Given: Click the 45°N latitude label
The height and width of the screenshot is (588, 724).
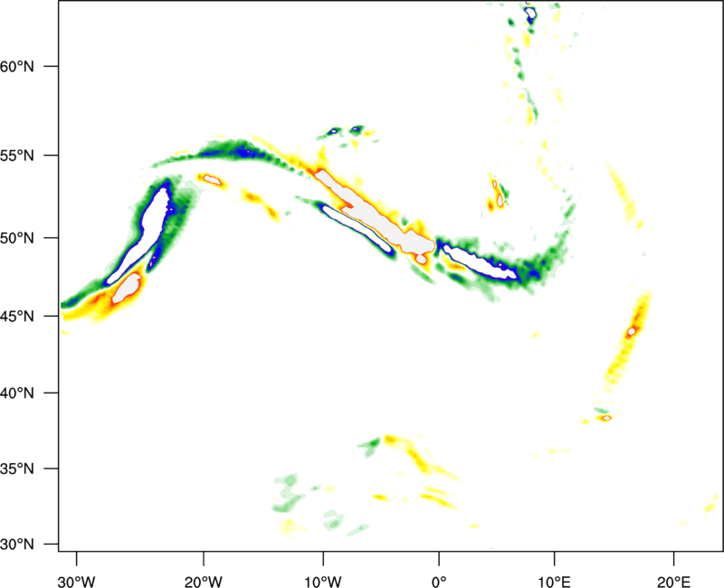Looking at the screenshot, I should (x=17, y=316).
